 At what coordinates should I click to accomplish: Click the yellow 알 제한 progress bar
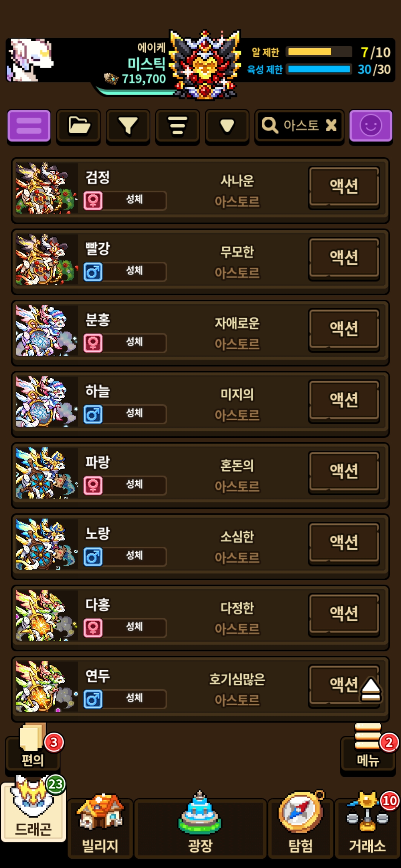click(x=319, y=52)
